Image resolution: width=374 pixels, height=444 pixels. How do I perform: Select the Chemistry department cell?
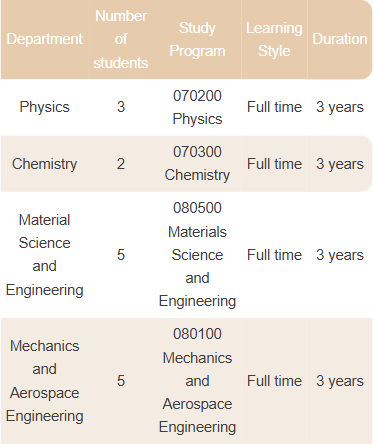[44, 164]
